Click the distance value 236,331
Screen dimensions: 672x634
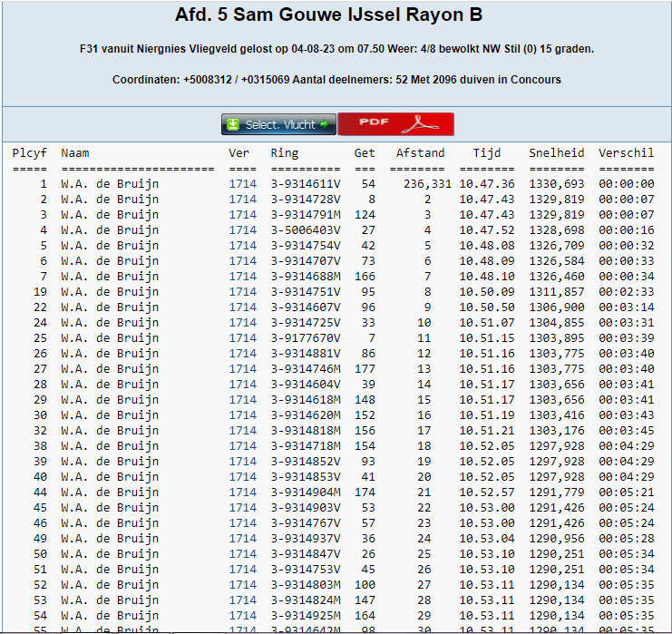427,184
